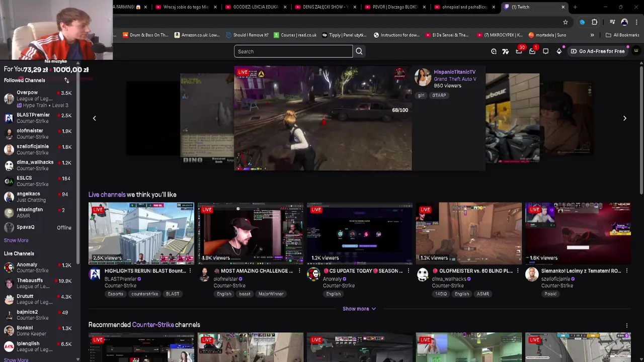Open Bonkol Dome Keeper channel in sidebar
Image resolution: width=644 pixels, height=362 pixels.
pyautogui.click(x=38, y=331)
